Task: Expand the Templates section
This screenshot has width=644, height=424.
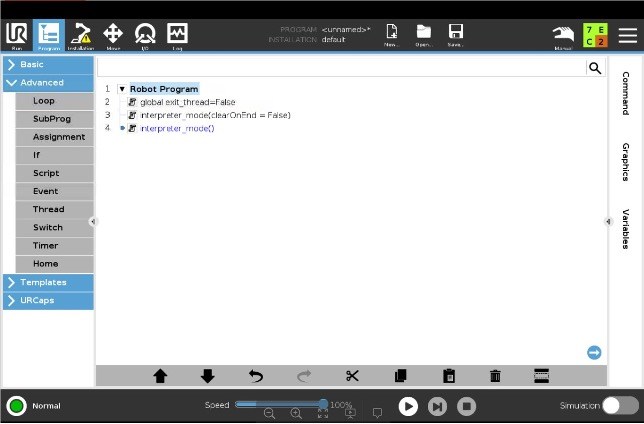Action: point(48,283)
